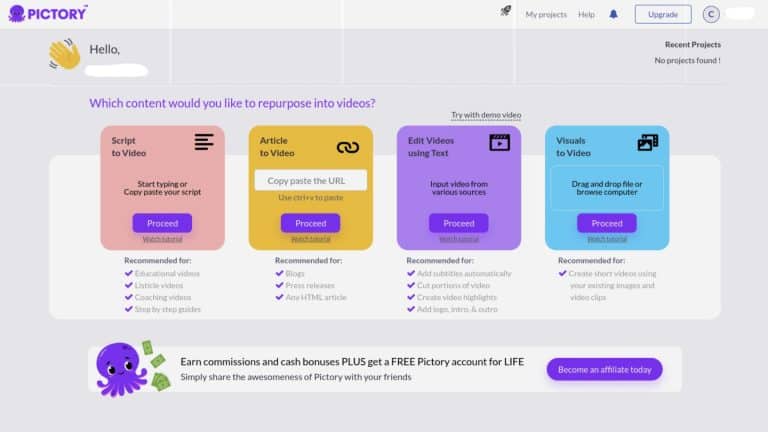Click the Listicle videos recommendation

tap(159, 285)
